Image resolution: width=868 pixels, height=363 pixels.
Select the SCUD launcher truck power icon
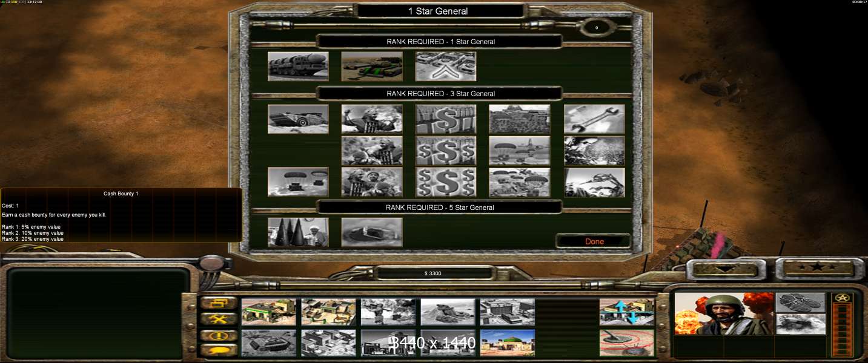[x=298, y=67]
